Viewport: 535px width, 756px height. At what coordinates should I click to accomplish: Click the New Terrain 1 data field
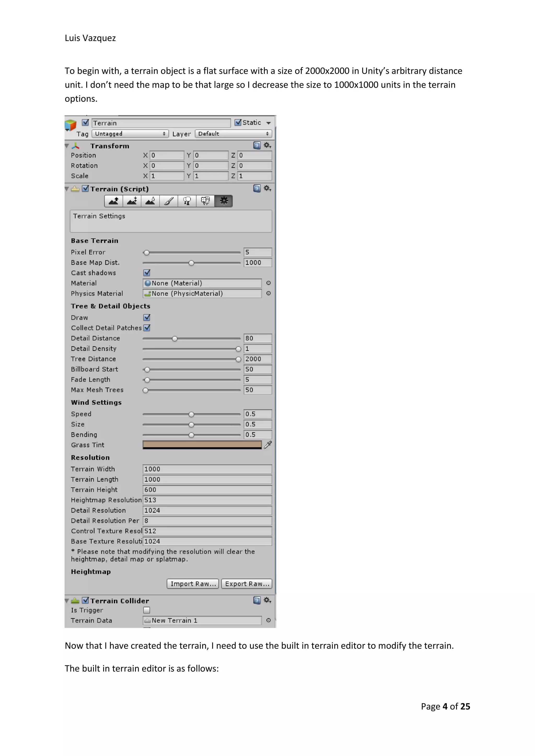click(x=202, y=620)
